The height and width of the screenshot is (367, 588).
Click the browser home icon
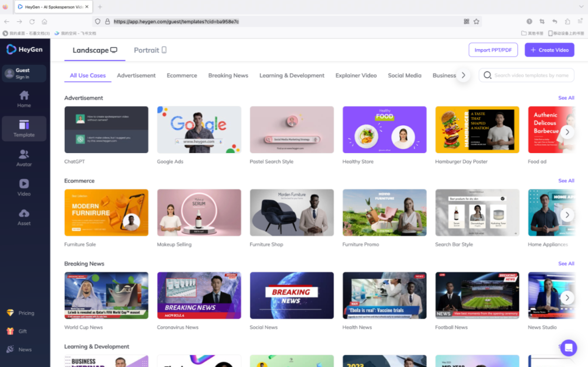tap(45, 21)
